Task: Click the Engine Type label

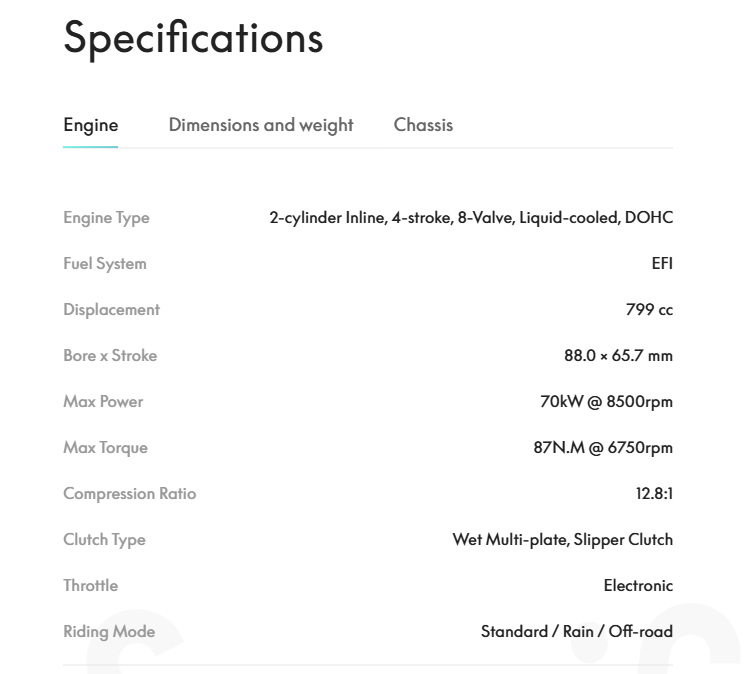Action: 106,218
